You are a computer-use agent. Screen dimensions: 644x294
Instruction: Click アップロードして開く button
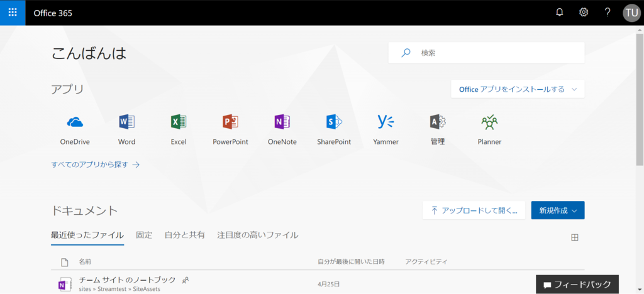(x=474, y=210)
